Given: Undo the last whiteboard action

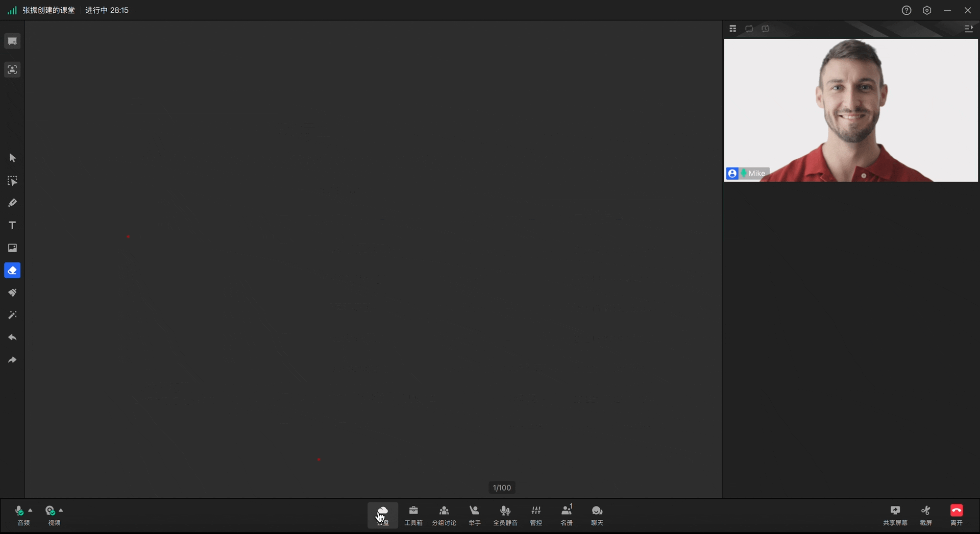Looking at the screenshot, I should pyautogui.click(x=12, y=338).
